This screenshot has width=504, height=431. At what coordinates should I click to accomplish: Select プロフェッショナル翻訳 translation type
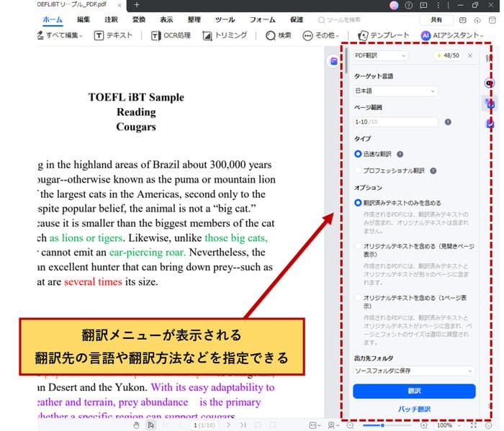pos(358,171)
